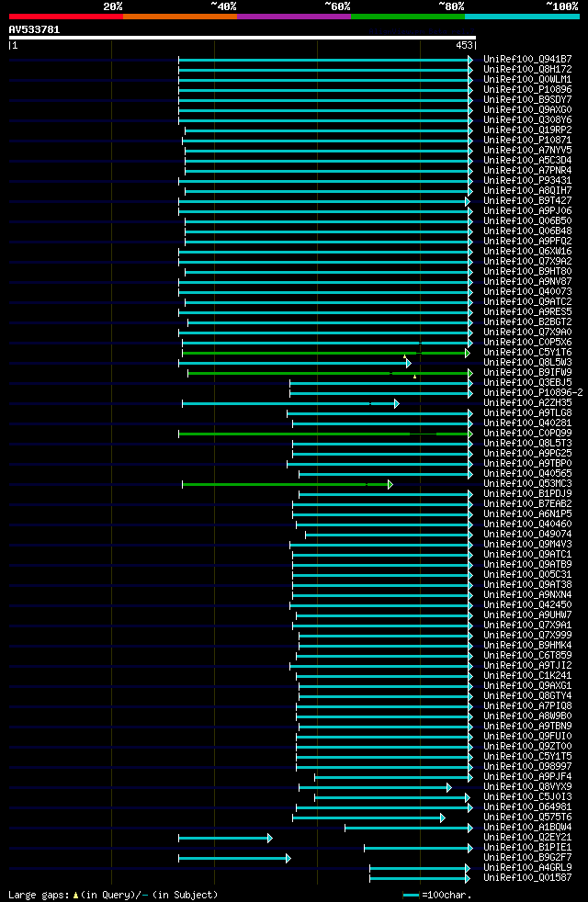Select the UniRef100_A7PIQ8 label
Screen dimensions: 588x902
click(527, 705)
